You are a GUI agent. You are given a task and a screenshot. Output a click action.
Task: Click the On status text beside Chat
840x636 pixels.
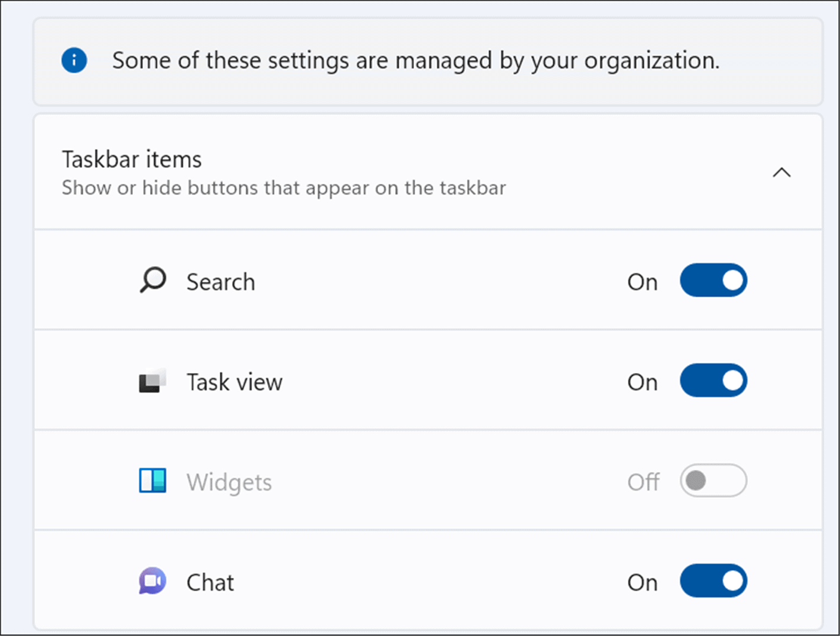(642, 583)
